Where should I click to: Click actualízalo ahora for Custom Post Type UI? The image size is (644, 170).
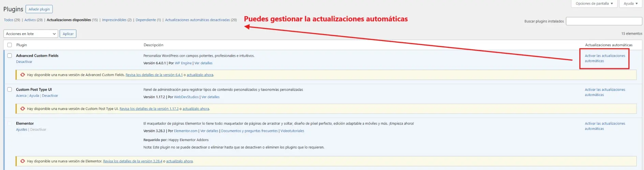196,109
